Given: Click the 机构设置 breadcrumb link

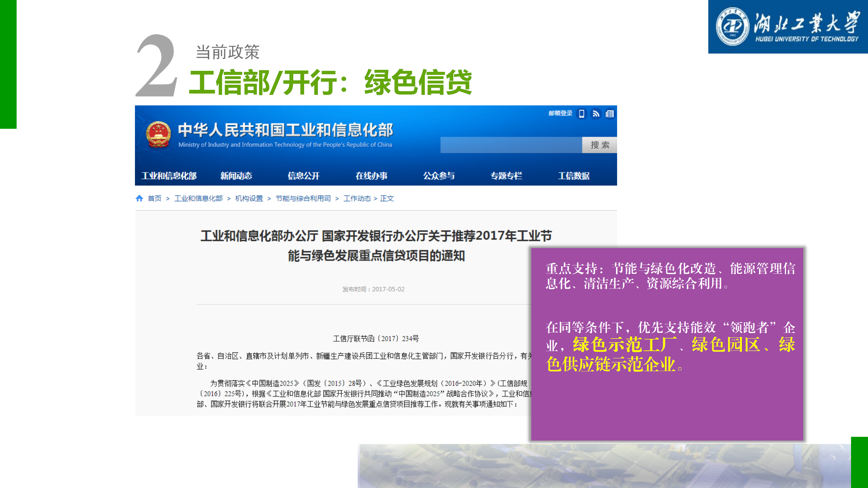Looking at the screenshot, I should click(249, 198).
